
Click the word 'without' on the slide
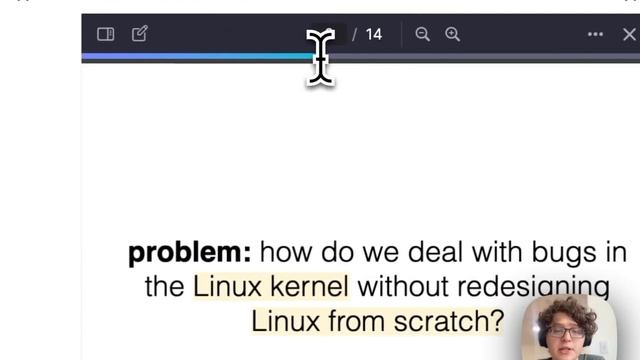(402, 286)
